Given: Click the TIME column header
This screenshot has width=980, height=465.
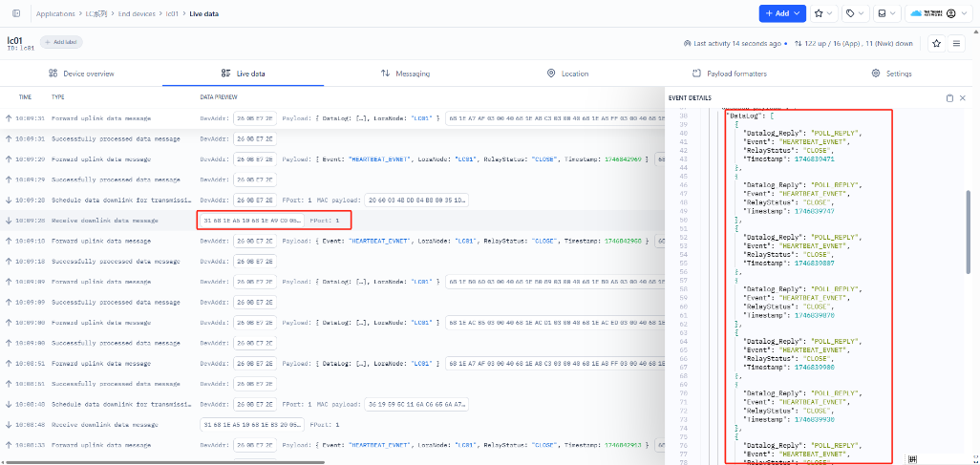Looking at the screenshot, I should coord(25,97).
